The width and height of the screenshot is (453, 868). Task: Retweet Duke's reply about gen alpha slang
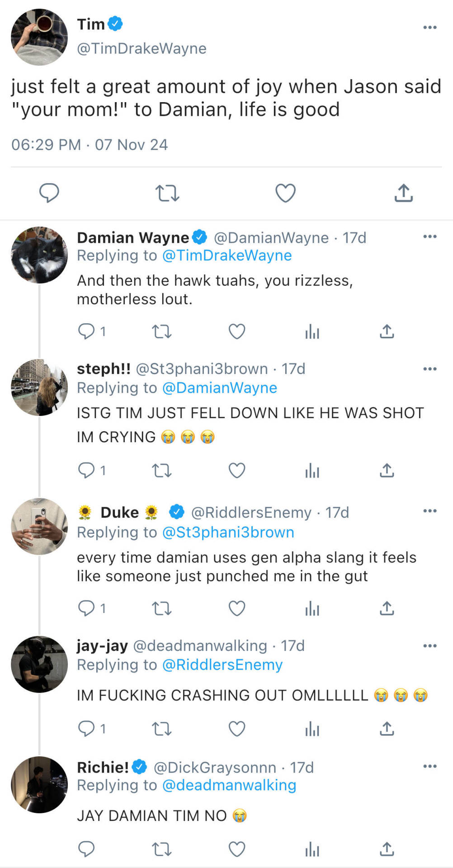coord(161,609)
